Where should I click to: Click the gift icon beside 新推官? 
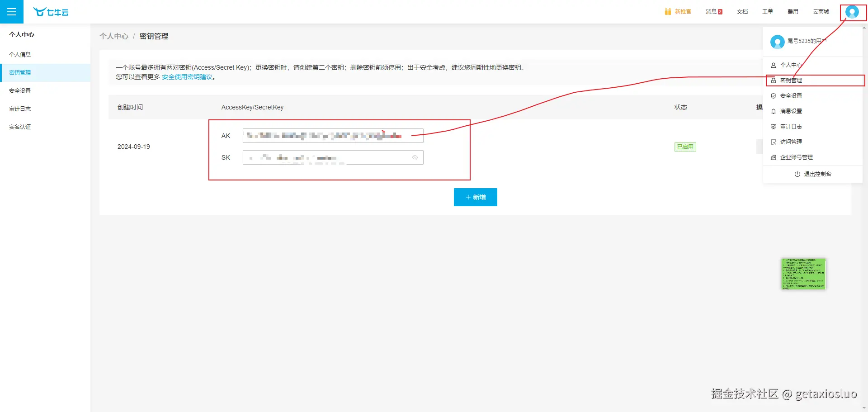668,12
